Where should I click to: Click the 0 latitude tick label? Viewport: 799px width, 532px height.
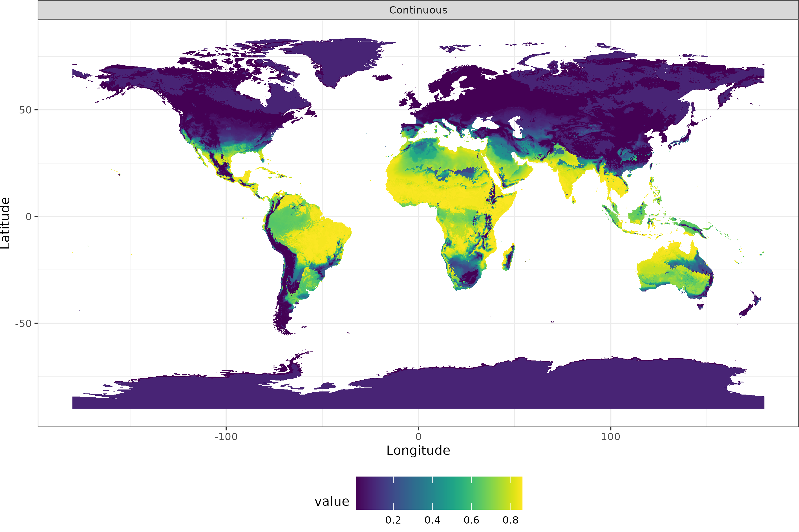click(28, 217)
